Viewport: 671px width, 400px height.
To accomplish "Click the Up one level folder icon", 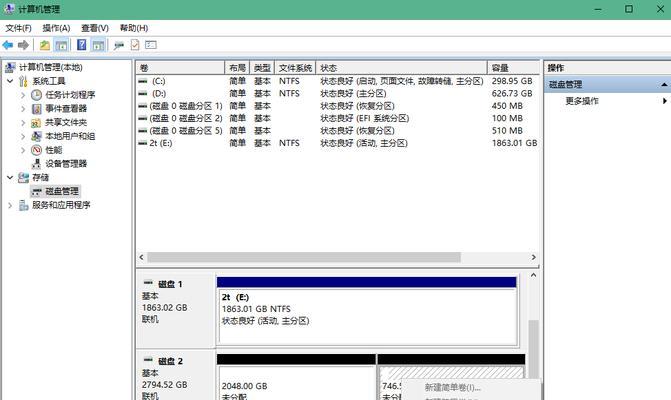I will 45,45.
